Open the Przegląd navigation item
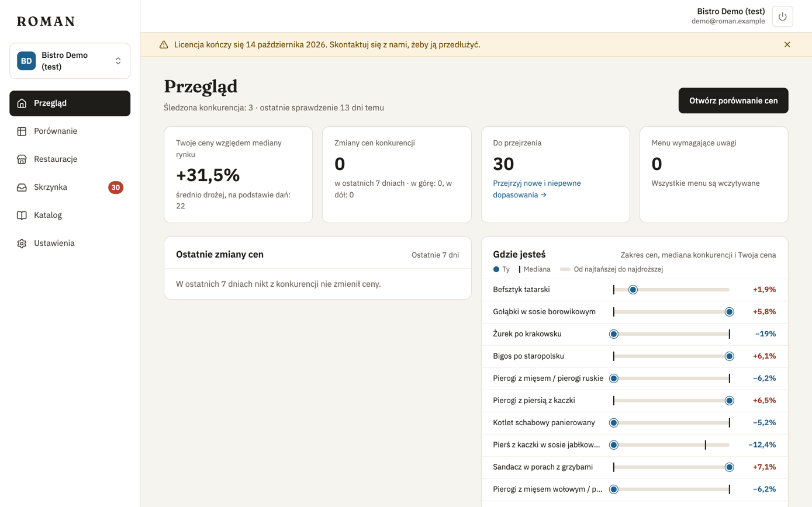The image size is (812, 507). 70,103
